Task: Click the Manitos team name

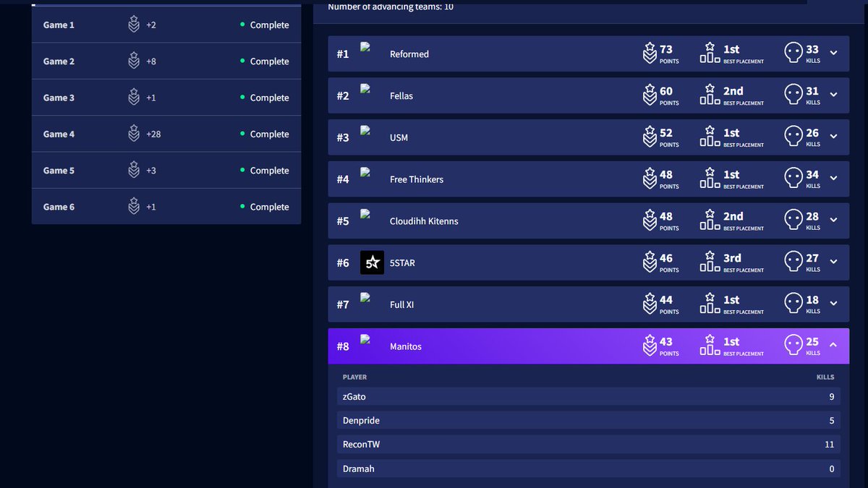Action: [406, 346]
